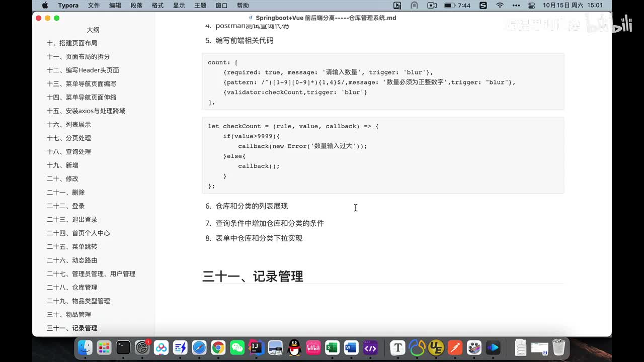Open the 帮助 menu
644x362 pixels.
(x=243, y=6)
